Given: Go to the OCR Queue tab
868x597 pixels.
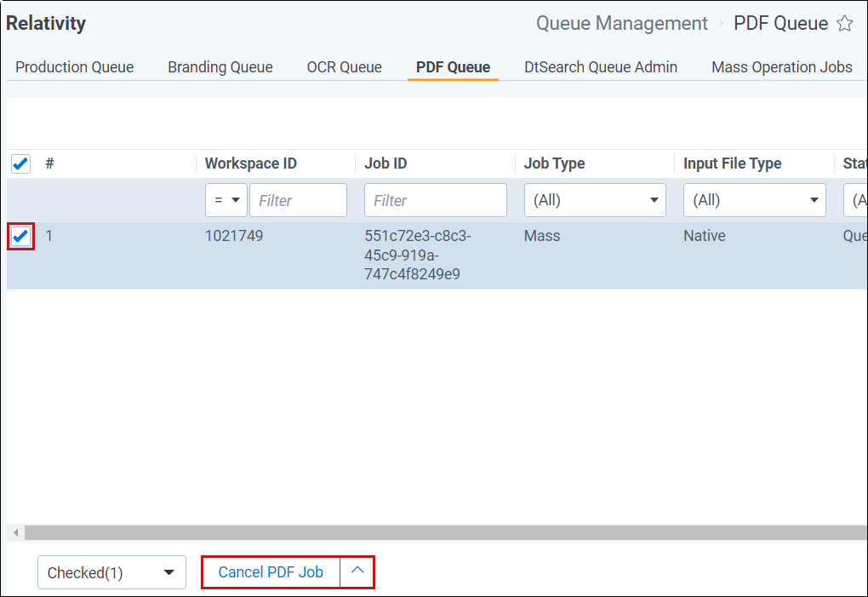Looking at the screenshot, I should 344,67.
